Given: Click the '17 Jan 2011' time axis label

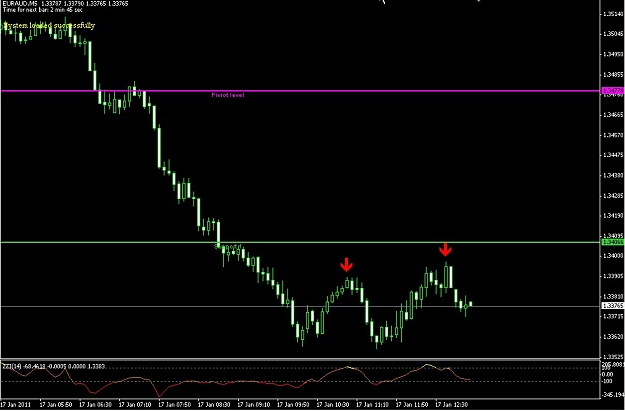Looking at the screenshot, I should point(15,405).
